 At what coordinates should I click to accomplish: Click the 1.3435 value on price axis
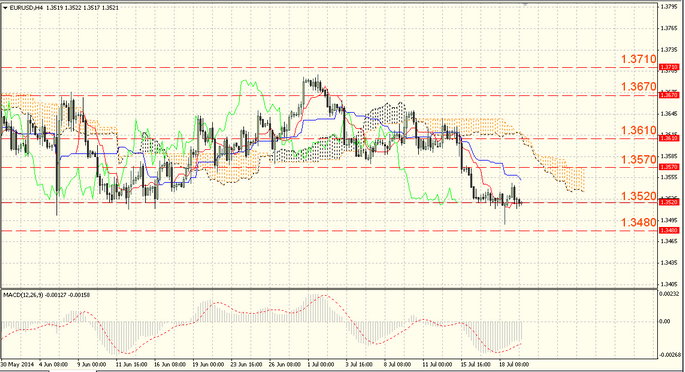coord(669,262)
